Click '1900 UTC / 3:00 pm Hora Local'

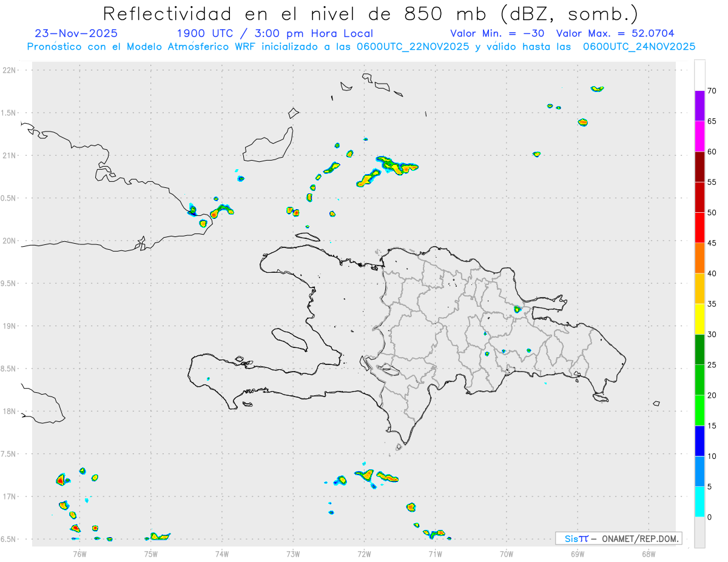click(275, 33)
